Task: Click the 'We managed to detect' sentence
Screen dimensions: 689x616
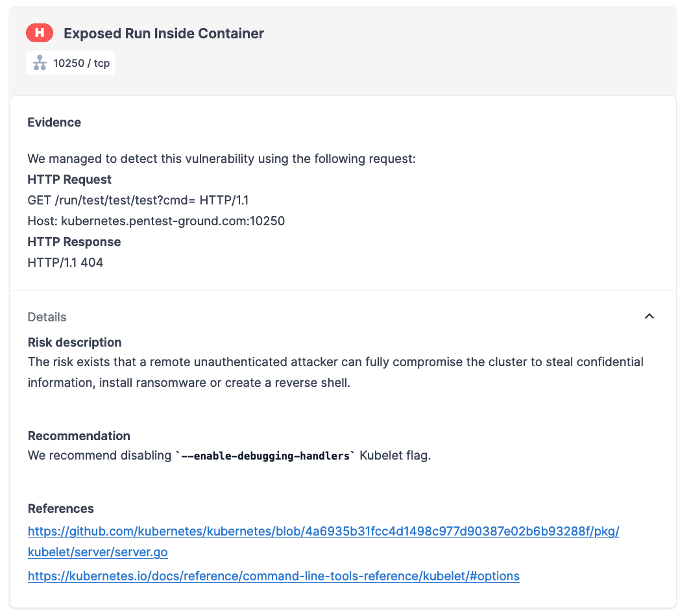Action: [221, 158]
